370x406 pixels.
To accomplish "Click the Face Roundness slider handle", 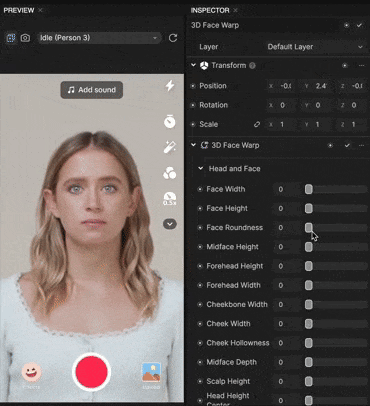I will 309,228.
